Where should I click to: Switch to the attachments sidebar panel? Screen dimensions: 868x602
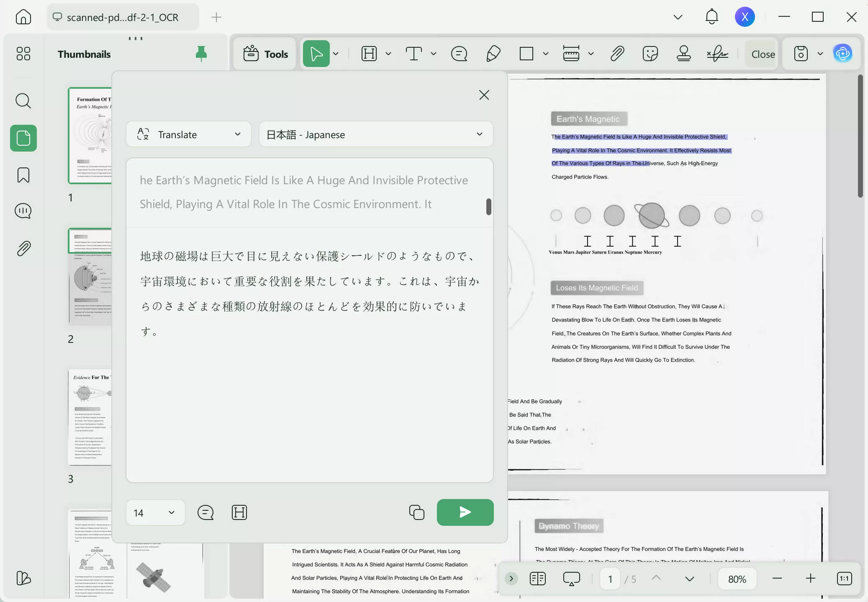[x=23, y=248]
